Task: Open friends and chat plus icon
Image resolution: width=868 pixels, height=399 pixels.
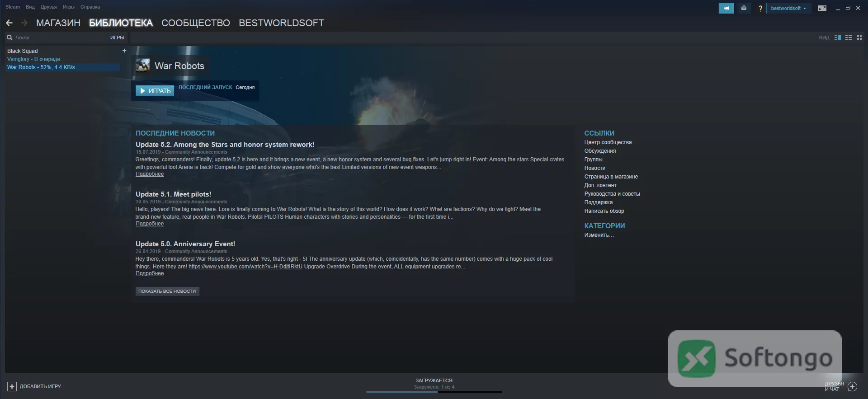Action: [x=852, y=386]
